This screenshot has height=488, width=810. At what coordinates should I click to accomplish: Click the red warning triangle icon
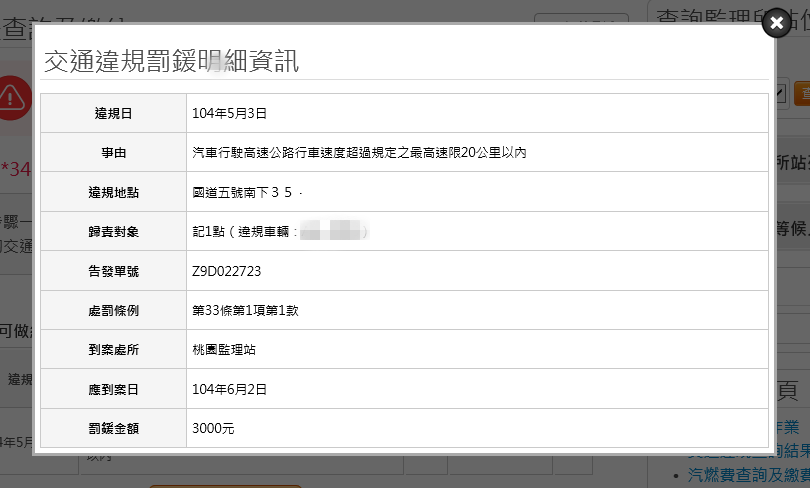[13, 97]
